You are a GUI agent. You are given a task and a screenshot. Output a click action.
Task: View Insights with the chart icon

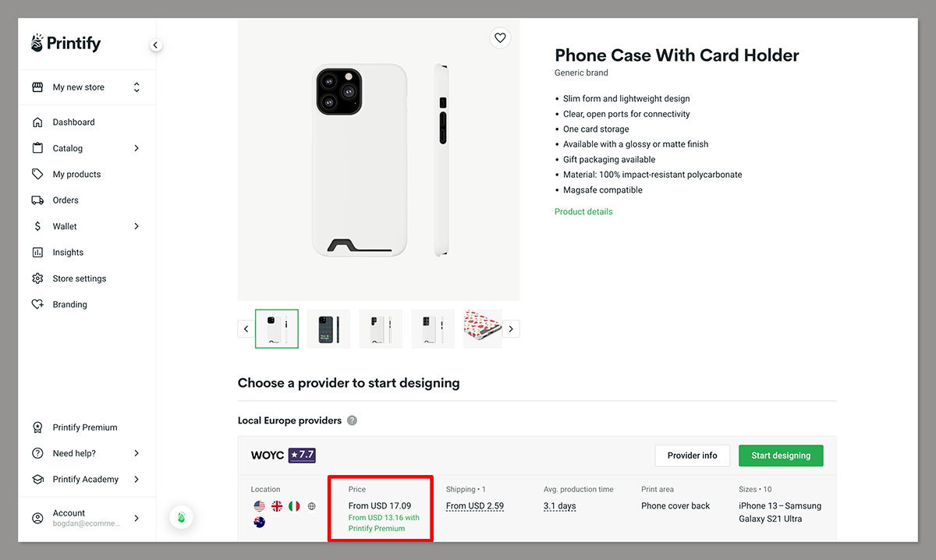coord(37,252)
